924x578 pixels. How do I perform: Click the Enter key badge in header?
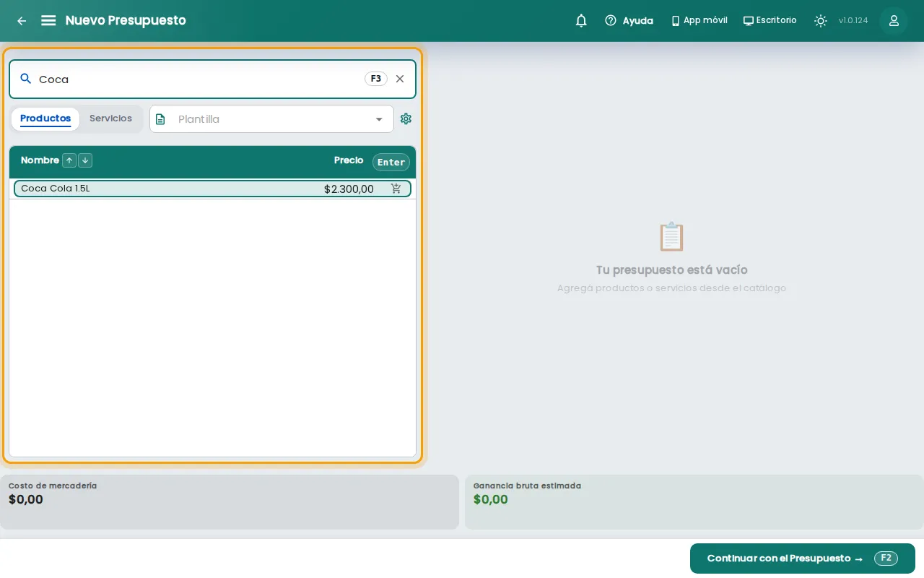pos(391,162)
